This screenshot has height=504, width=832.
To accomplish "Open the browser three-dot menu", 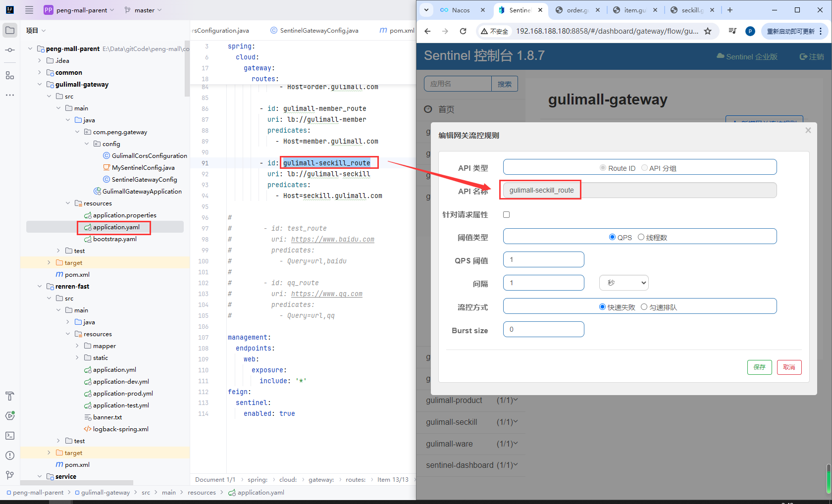I will (x=821, y=31).
